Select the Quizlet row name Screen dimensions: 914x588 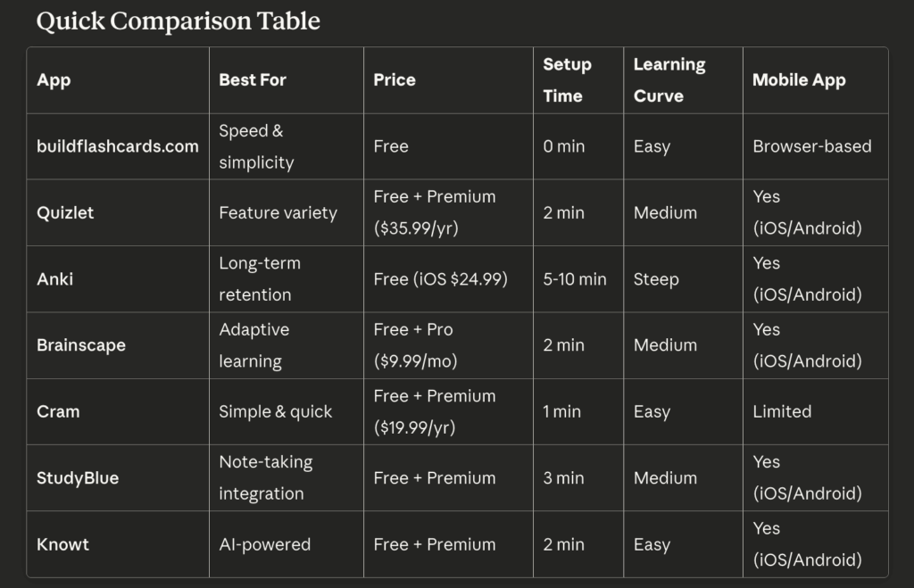(x=65, y=212)
